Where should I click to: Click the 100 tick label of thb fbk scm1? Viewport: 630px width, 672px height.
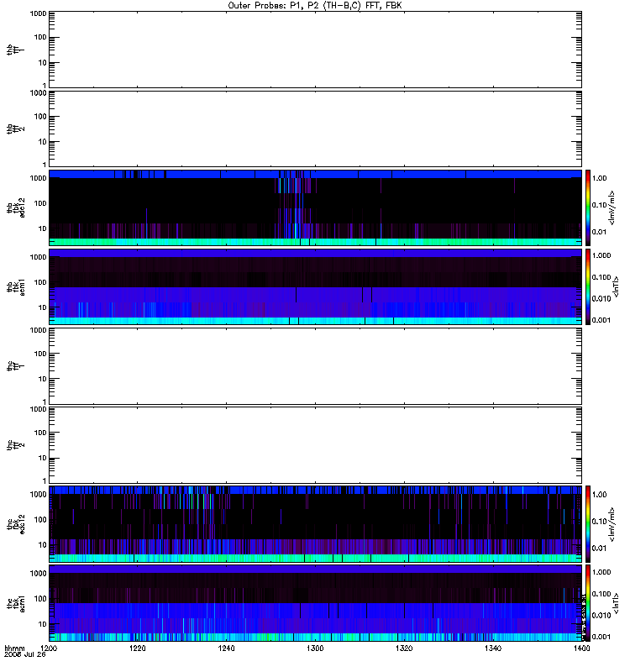pyautogui.click(x=40, y=282)
